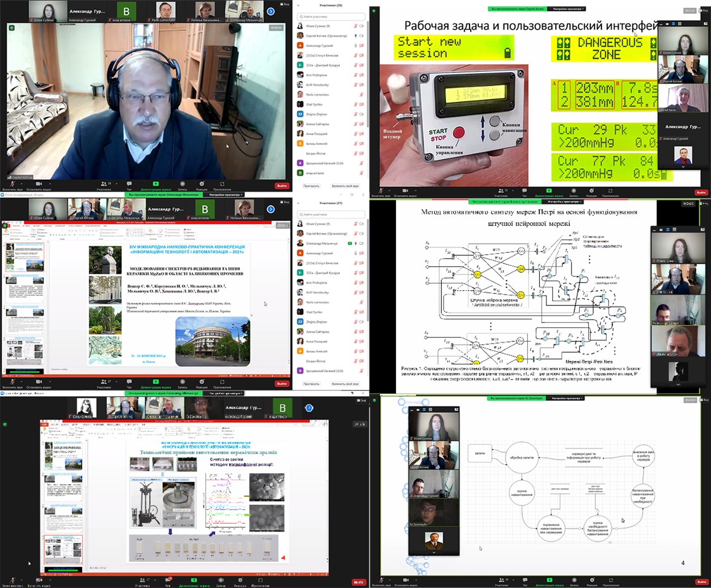The image size is (711, 588).
Task: Unmute microphone in ceramic samples slide window
Action: (11, 581)
